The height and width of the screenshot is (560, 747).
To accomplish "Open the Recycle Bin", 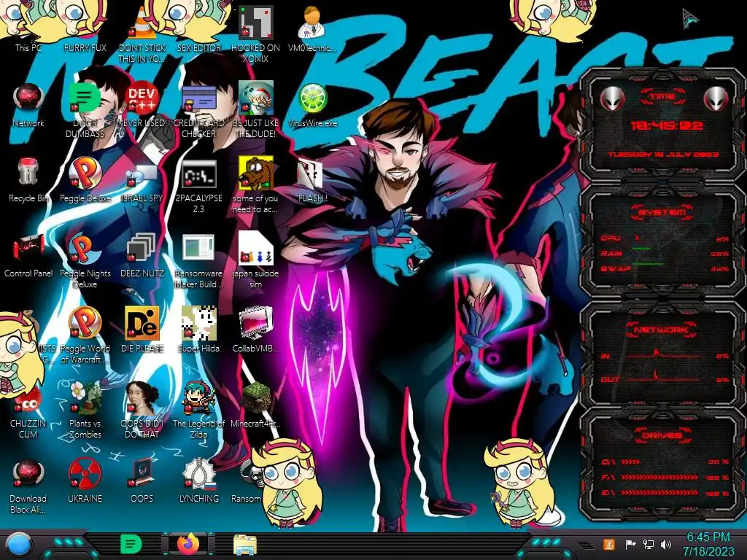I will [x=28, y=180].
